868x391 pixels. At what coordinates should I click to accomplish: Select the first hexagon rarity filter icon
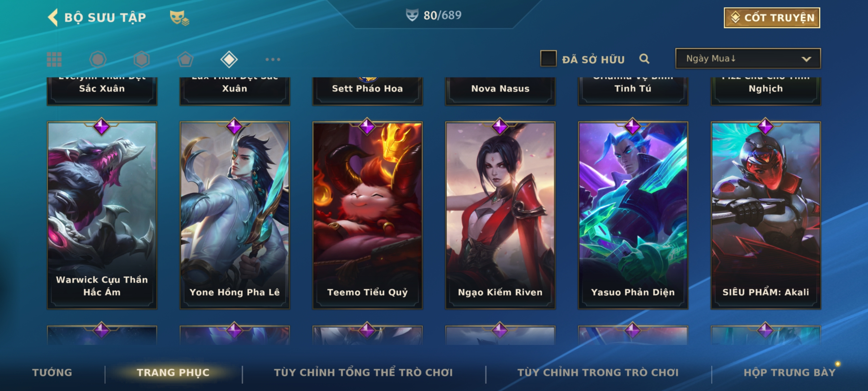[98, 59]
